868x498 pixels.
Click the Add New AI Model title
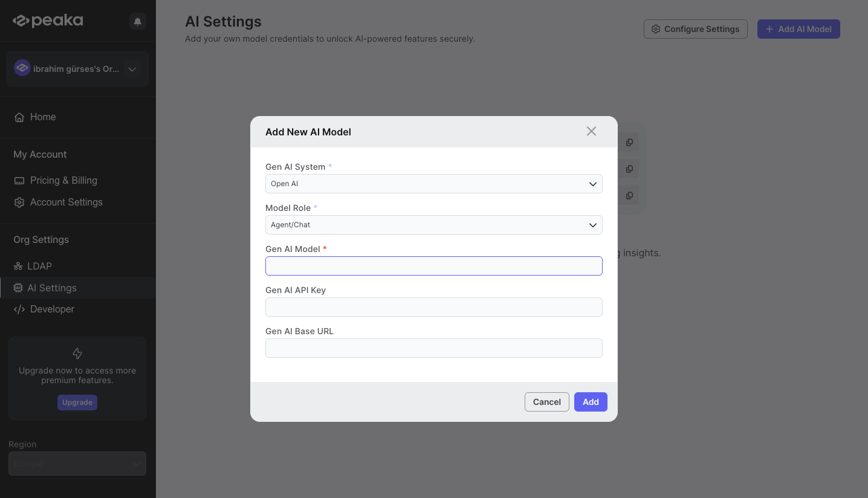308,132
